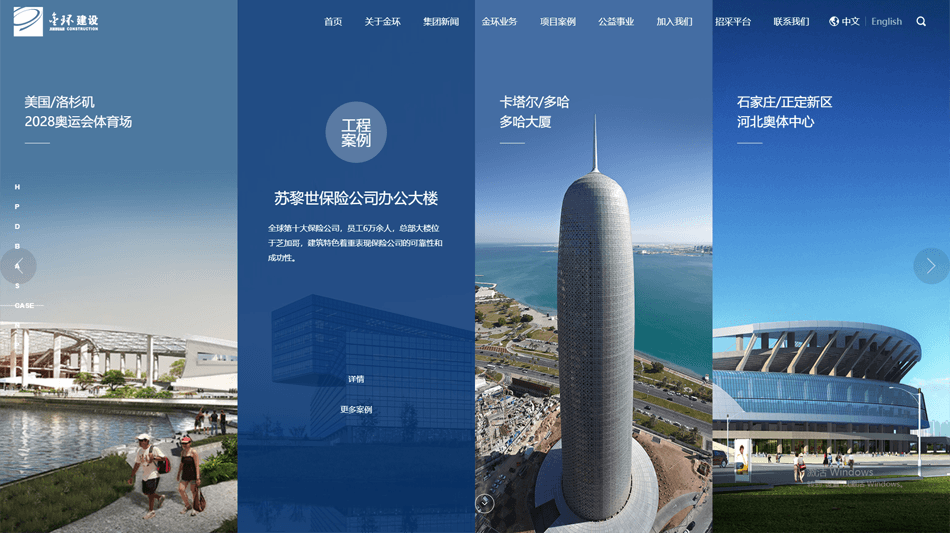This screenshot has height=533, width=950.
Task: Click the 详情 details link
Action: (356, 379)
